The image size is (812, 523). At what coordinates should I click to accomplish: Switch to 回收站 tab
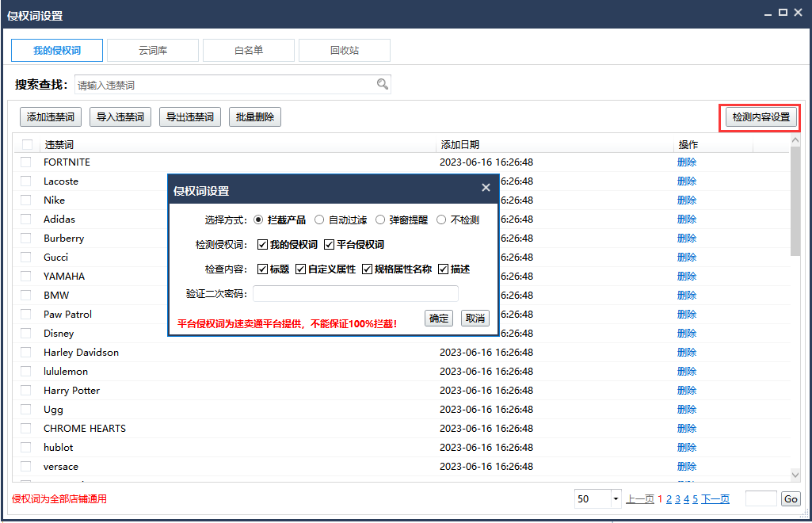(x=345, y=50)
